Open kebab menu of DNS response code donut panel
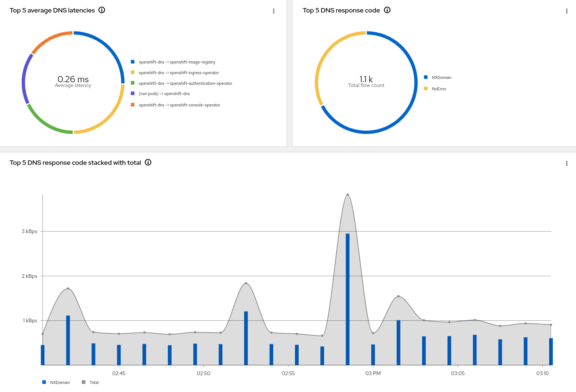 click(x=566, y=11)
